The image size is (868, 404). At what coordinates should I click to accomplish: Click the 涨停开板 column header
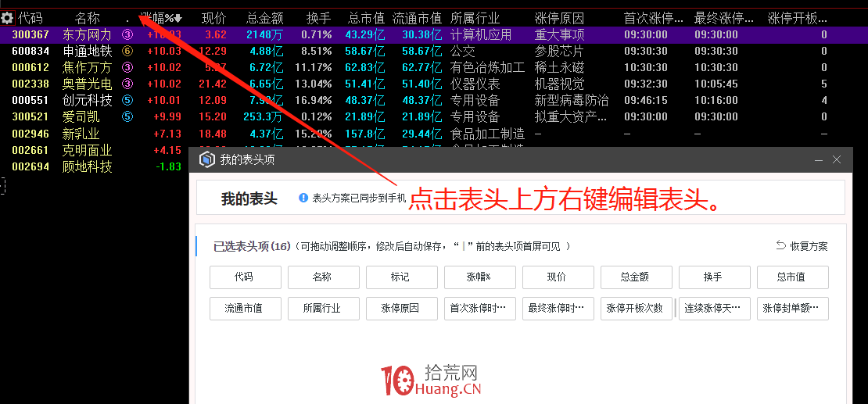[x=798, y=18]
